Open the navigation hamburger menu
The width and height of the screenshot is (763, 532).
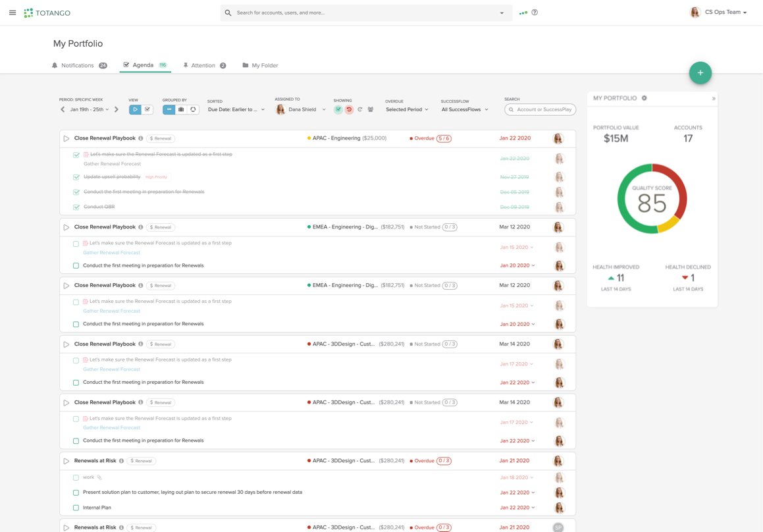point(13,13)
